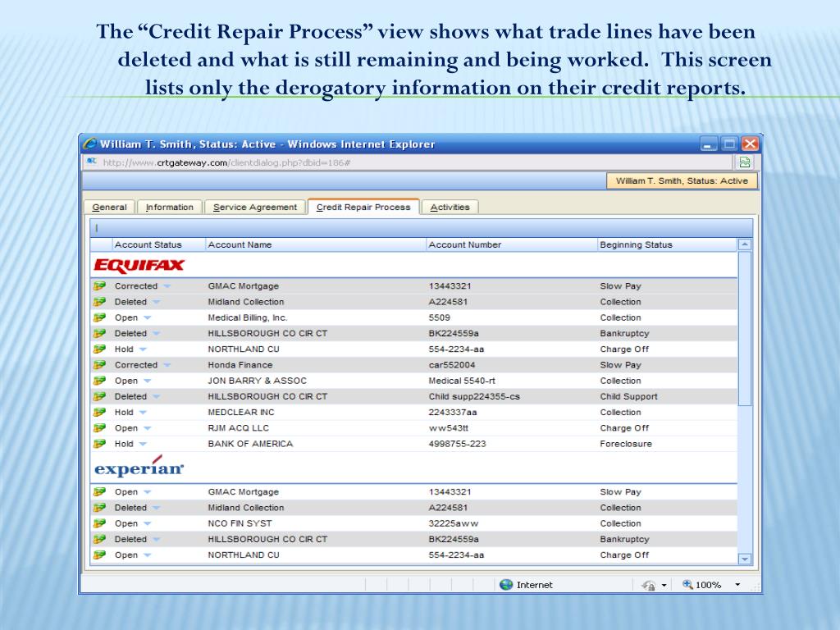Viewport: 840px width, 630px height.
Task: Click the Foreclosure beginning status
Action: pos(626,444)
